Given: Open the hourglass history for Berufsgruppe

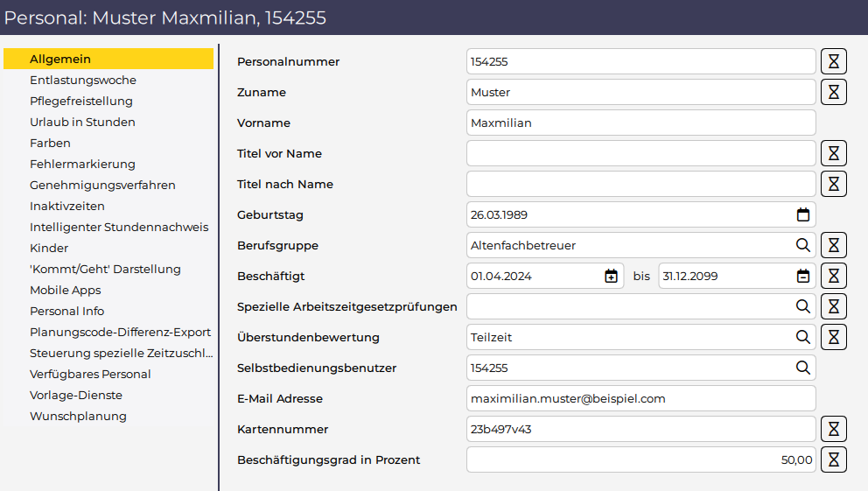Looking at the screenshot, I should click(833, 245).
